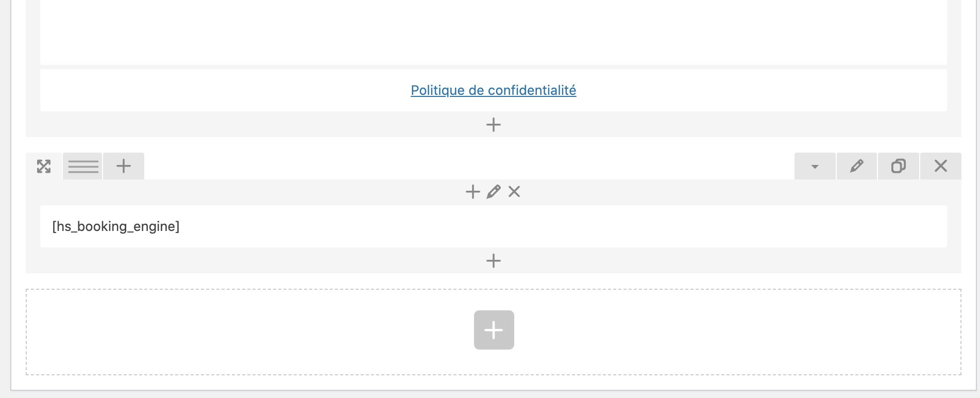Open the row options dropdown arrow

[814, 166]
